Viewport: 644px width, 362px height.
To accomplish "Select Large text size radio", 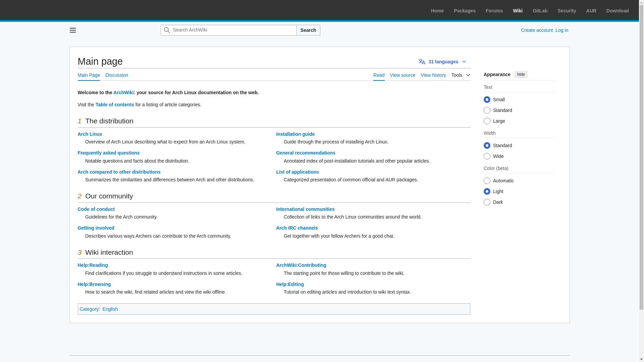I will [x=487, y=121].
